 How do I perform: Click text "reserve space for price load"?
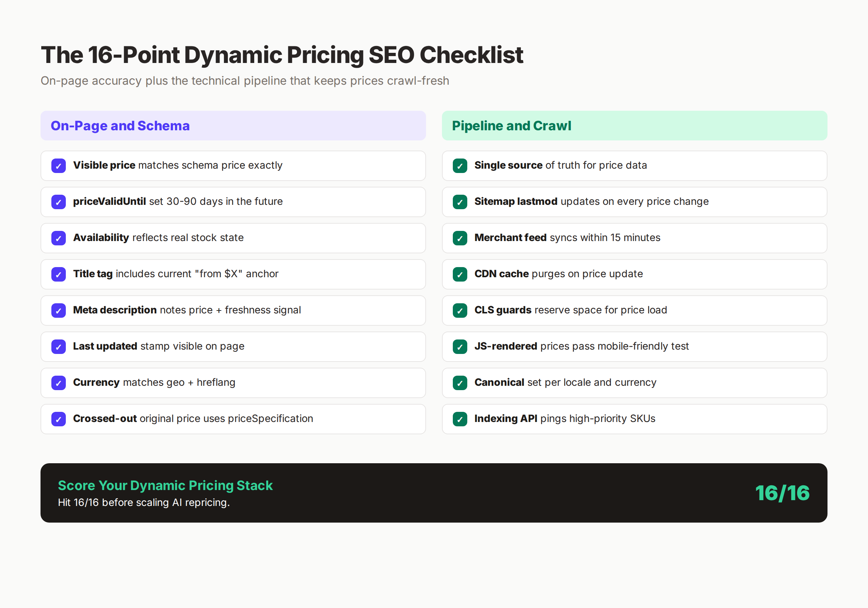click(x=601, y=310)
